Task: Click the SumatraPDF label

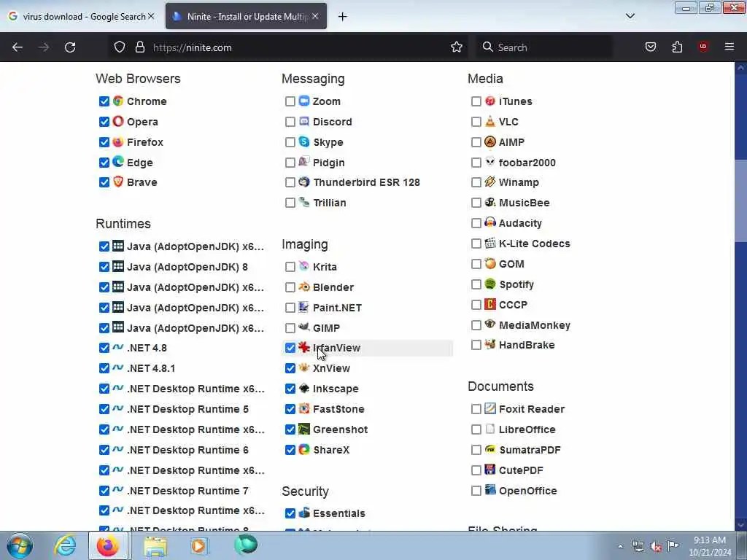Action: (530, 450)
